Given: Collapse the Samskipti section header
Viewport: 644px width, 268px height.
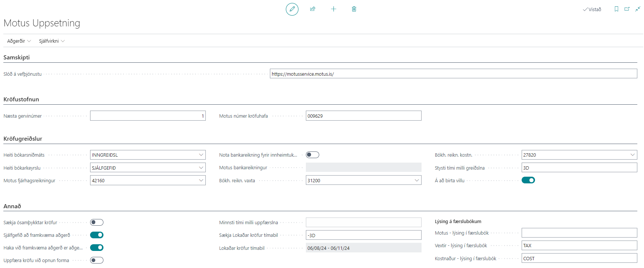Looking at the screenshot, I should (x=17, y=58).
